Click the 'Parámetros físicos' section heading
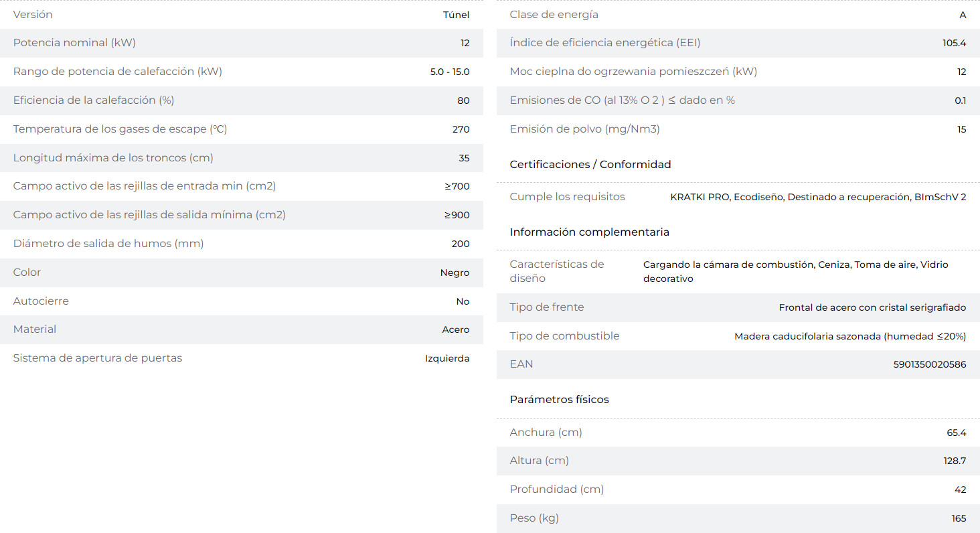Screen dimensions: 980x533 559,399
